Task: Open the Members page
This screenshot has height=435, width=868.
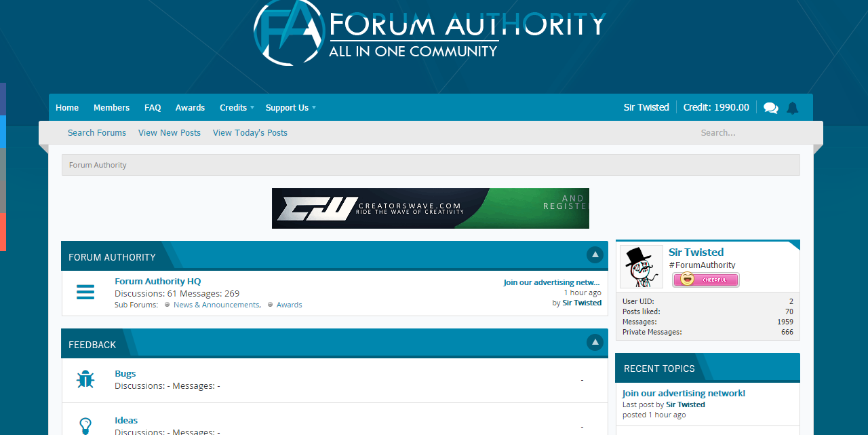Action: point(111,107)
